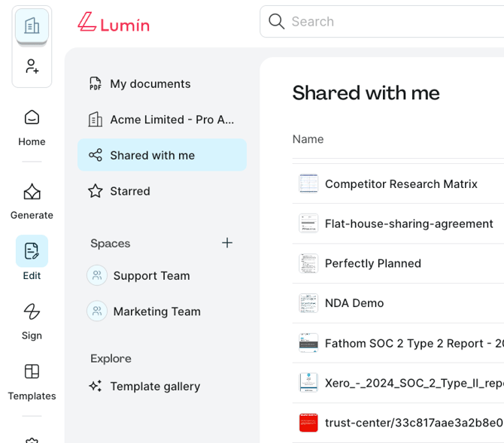Sort the list by Name column
504x443 pixels.
tap(308, 139)
